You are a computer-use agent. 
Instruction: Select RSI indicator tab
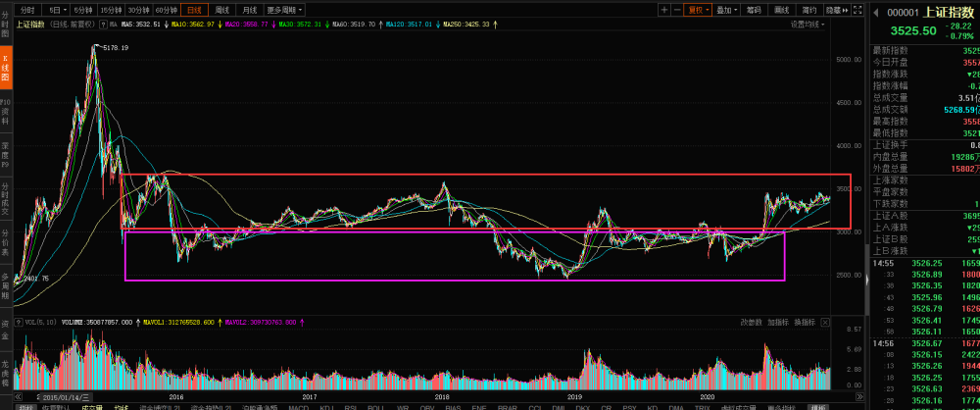(351, 408)
